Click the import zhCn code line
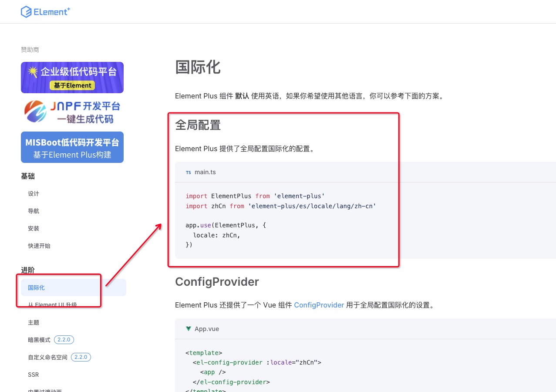The height and width of the screenshot is (392, 556). 281,206
